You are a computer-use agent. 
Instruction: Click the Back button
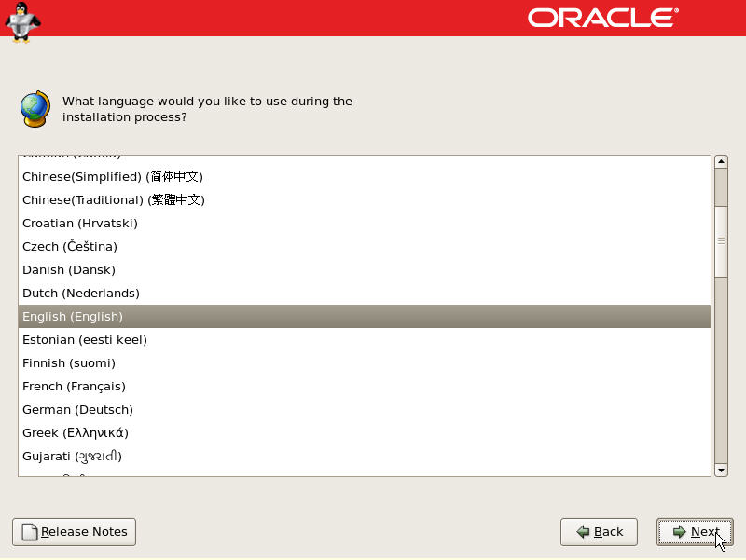[x=599, y=531]
